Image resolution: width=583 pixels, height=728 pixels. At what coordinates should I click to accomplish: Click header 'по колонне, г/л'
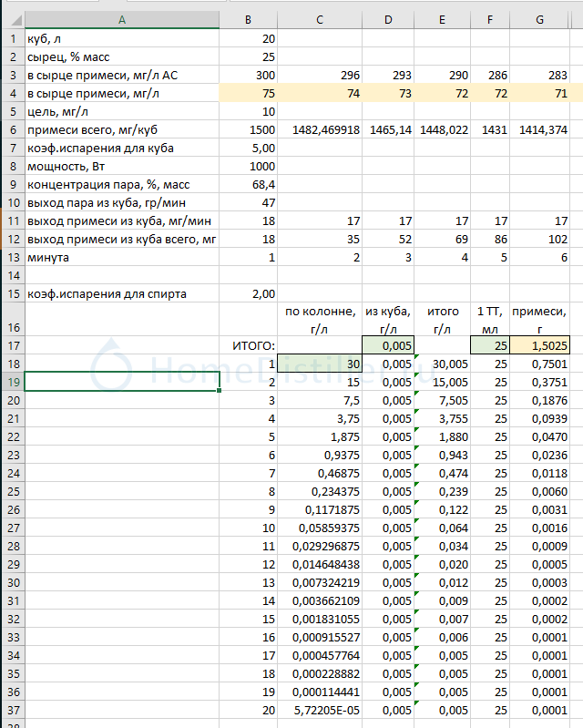pyautogui.click(x=320, y=320)
